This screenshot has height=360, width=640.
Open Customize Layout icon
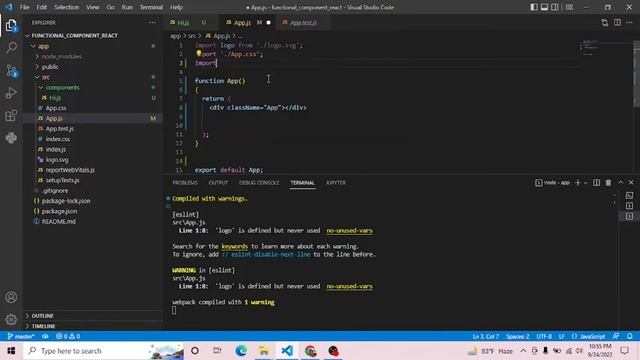click(569, 7)
